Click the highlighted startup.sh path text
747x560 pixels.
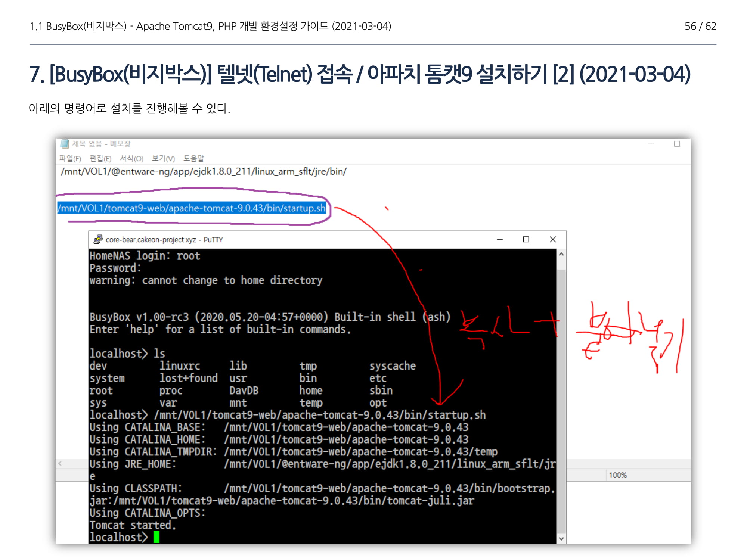(x=192, y=208)
